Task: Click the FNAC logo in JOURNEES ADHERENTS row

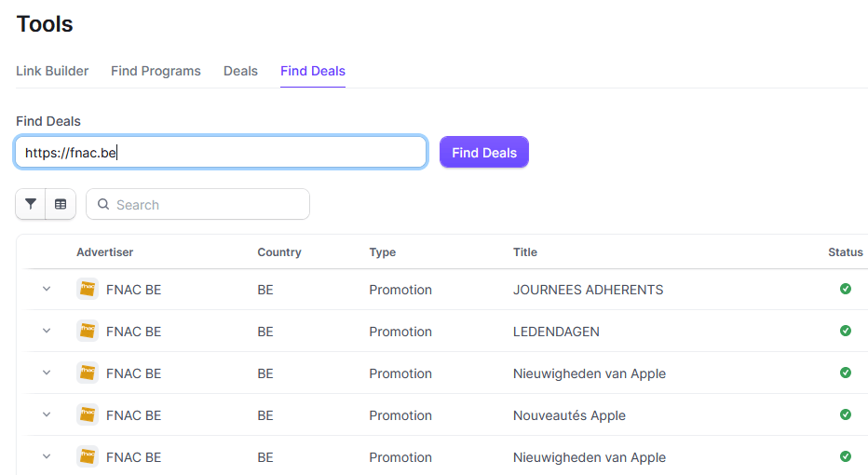Action: 88,290
